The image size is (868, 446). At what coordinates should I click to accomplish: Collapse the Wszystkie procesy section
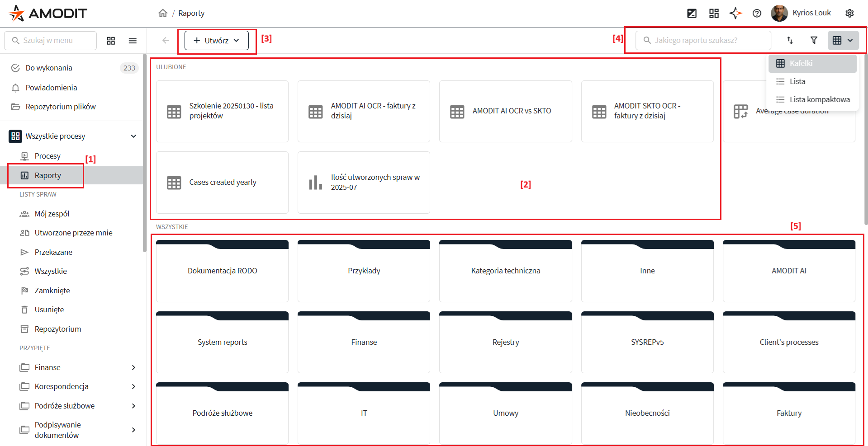pos(133,136)
